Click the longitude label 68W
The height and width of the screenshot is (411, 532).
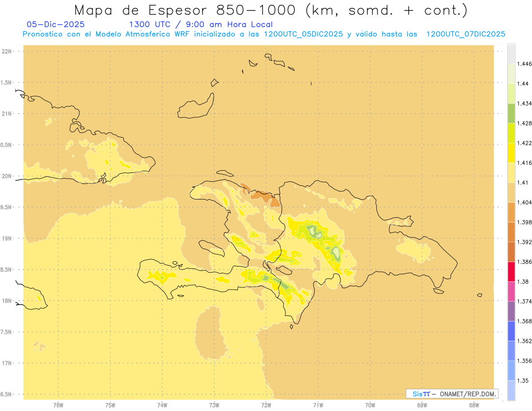pyautogui.click(x=474, y=405)
